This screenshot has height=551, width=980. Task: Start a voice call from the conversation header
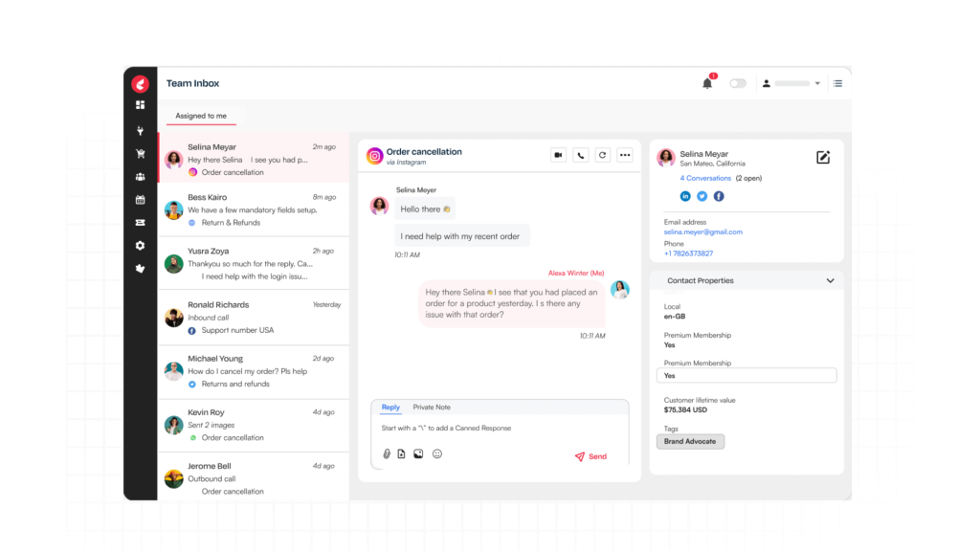click(581, 155)
